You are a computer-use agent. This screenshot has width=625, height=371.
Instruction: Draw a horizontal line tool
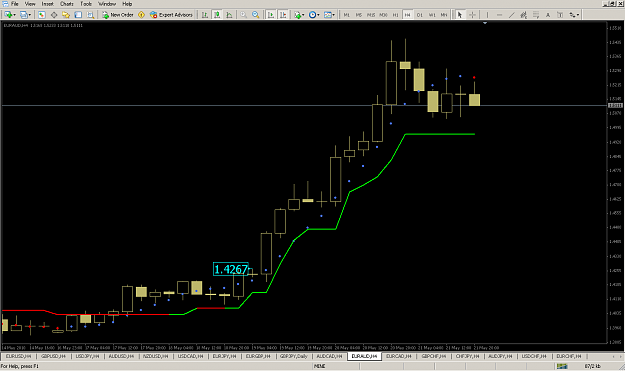click(499, 15)
